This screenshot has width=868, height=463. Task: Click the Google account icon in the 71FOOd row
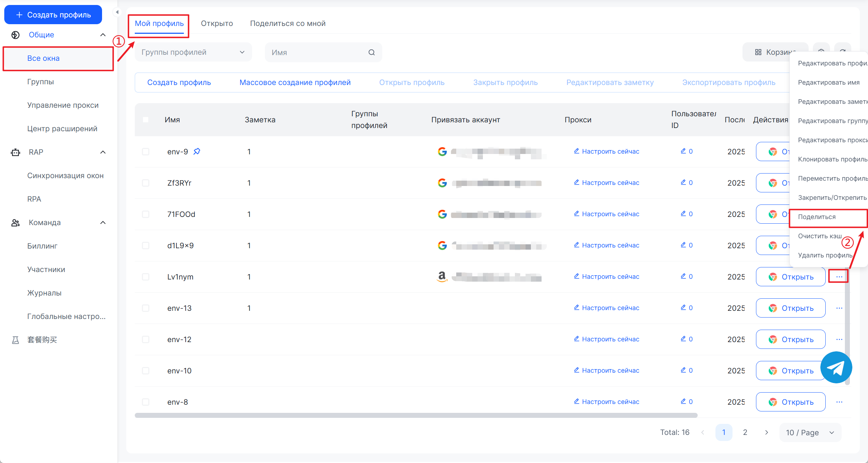(x=442, y=214)
